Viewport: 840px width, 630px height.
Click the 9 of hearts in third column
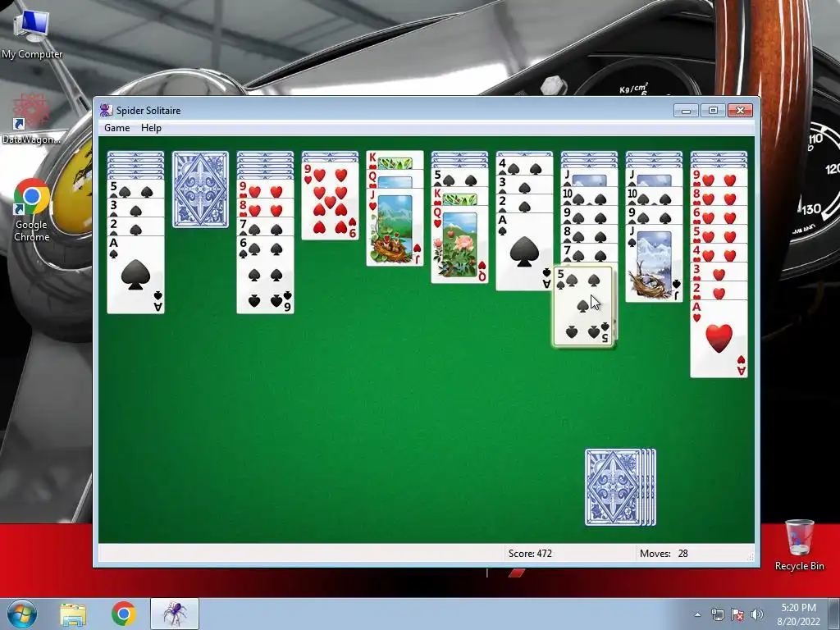point(265,188)
